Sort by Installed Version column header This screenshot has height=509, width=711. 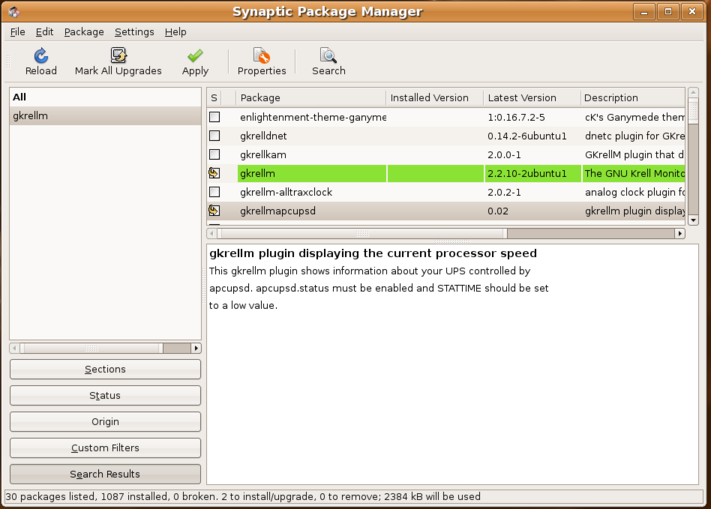(x=434, y=97)
